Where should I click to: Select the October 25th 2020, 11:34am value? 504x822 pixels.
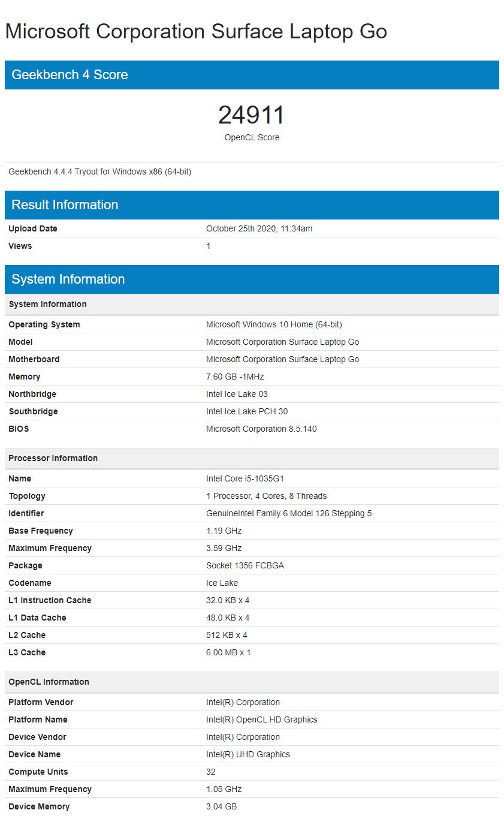pos(259,228)
